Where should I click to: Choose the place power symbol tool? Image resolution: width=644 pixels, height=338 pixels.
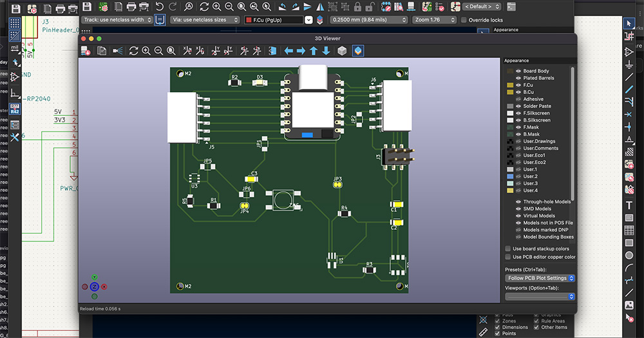[x=629, y=65]
